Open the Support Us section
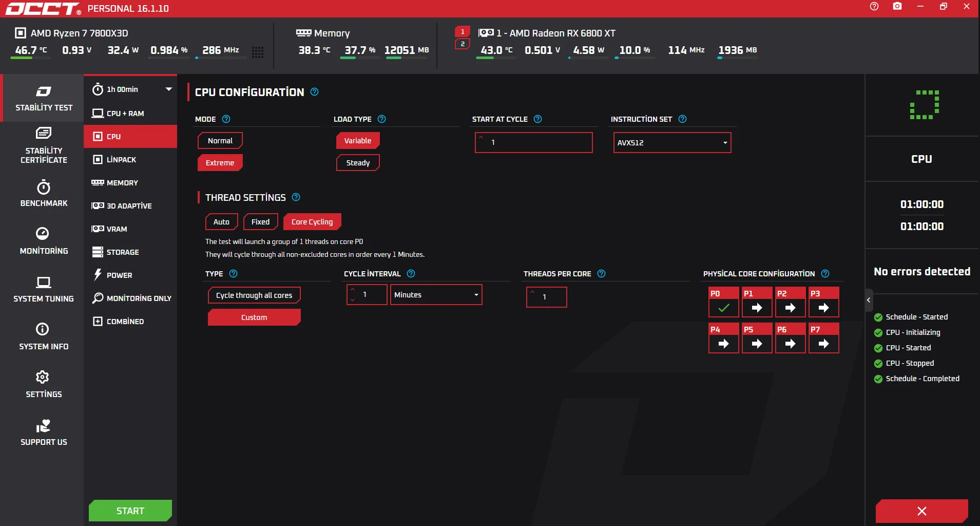This screenshot has width=980, height=526. pos(44,433)
